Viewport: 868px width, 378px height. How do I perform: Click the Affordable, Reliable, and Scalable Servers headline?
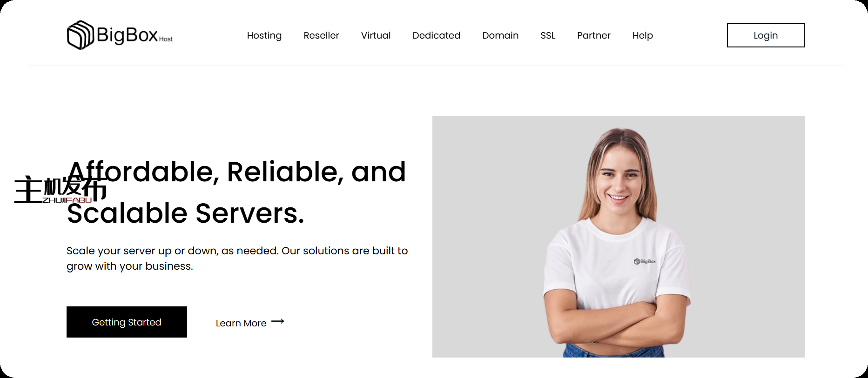(236, 192)
